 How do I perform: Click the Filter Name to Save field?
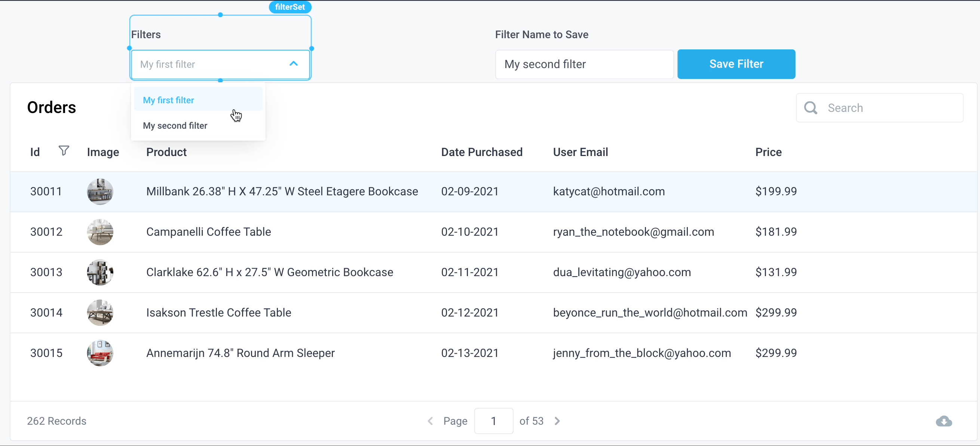584,64
